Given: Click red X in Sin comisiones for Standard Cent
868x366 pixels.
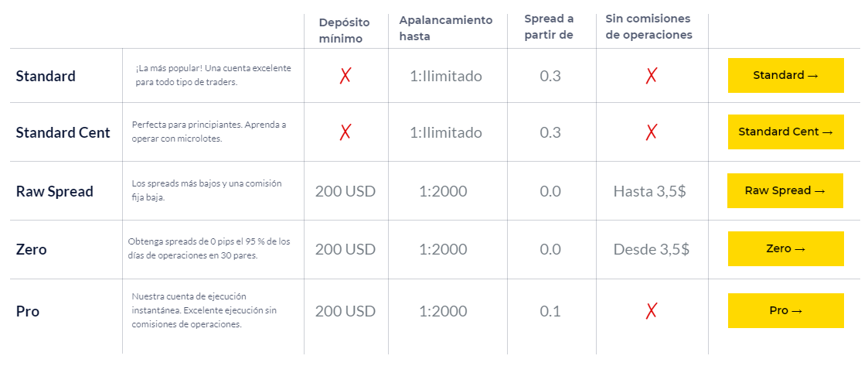Looking at the screenshot, I should (x=651, y=132).
